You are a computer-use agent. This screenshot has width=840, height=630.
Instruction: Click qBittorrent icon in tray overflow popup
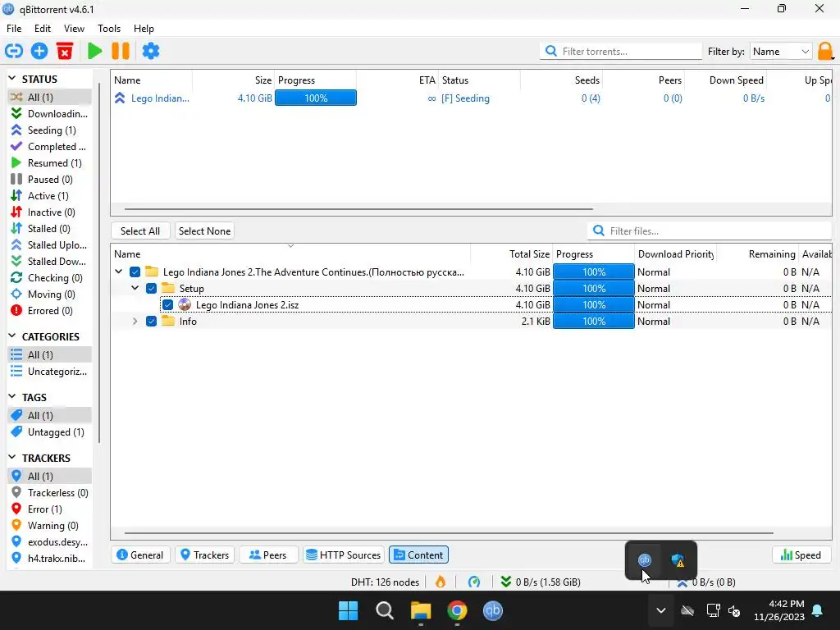click(x=645, y=560)
